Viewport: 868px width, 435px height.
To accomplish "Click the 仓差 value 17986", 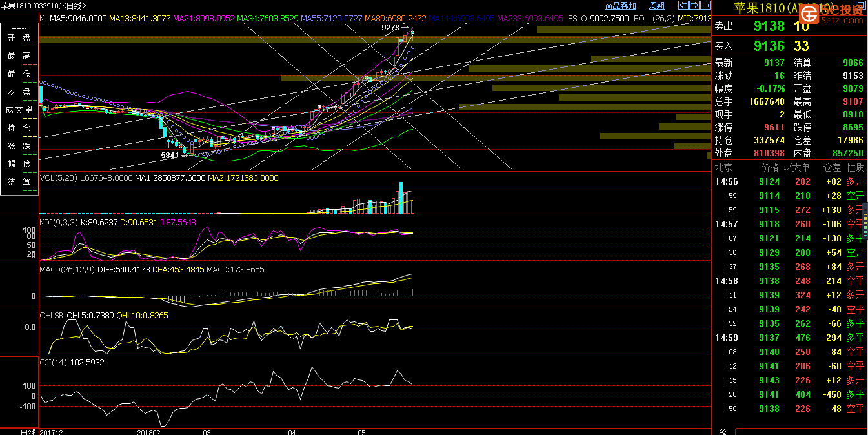I will point(850,140).
